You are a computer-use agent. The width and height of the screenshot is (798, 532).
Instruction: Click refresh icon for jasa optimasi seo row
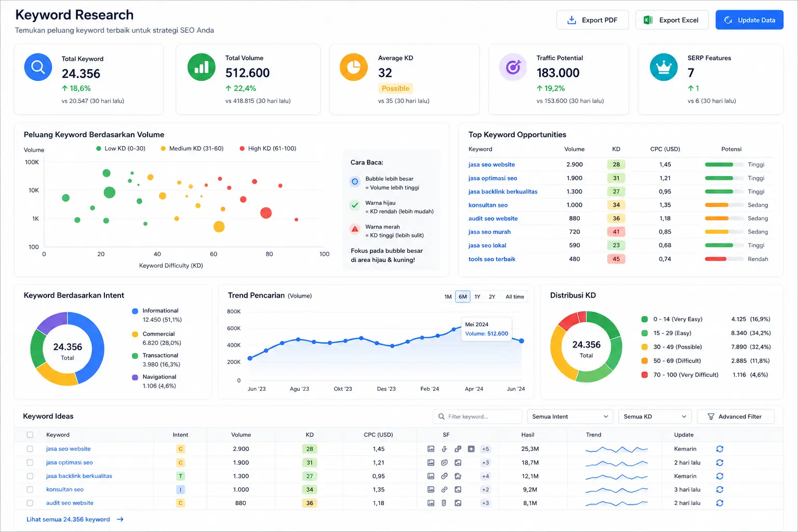(x=720, y=462)
